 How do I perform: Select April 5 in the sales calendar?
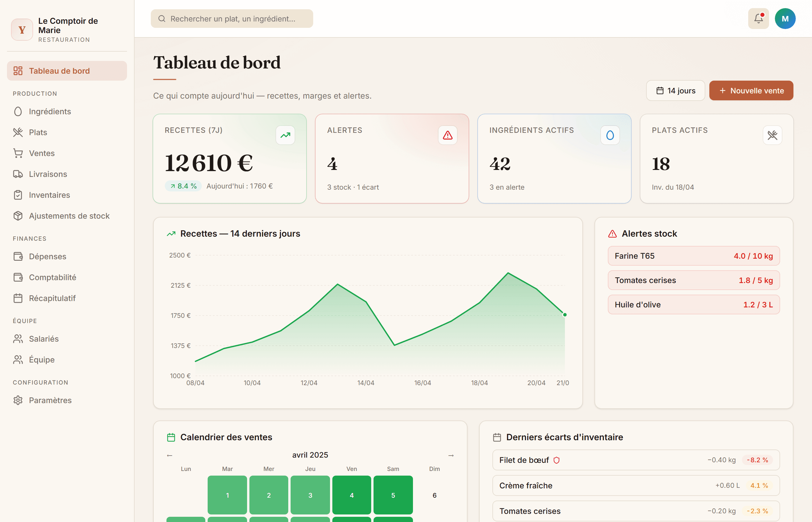393,495
